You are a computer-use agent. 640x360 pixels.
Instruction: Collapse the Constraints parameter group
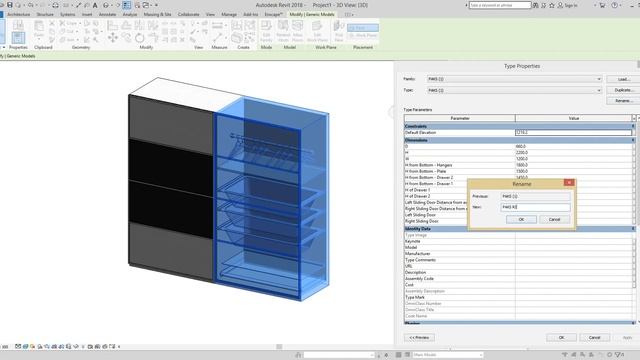tap(633, 126)
